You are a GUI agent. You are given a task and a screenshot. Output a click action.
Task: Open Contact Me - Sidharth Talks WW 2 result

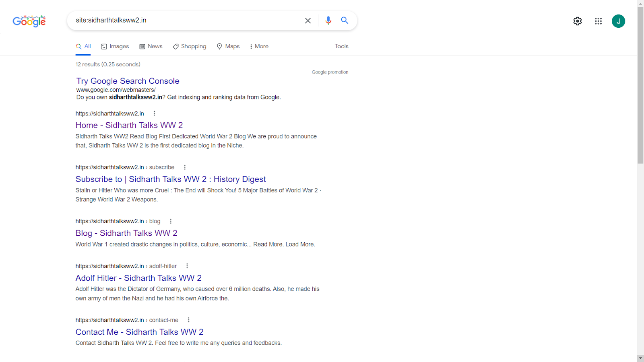(139, 332)
